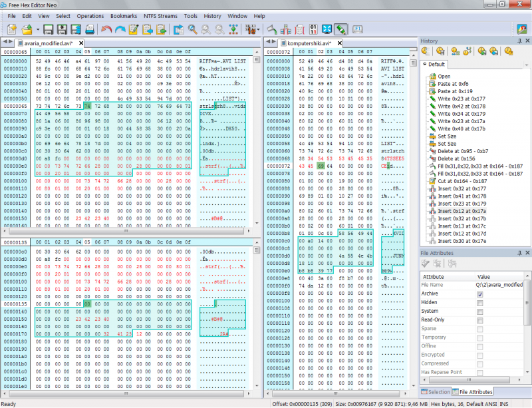
Task: Open the Bookmarks menu
Action: click(124, 16)
